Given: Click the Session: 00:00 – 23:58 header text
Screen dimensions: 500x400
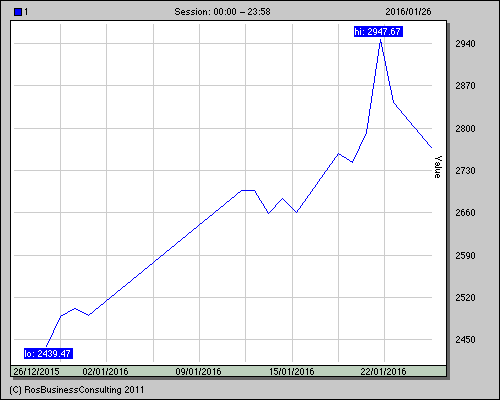Looking at the screenshot, I should click(x=222, y=12).
